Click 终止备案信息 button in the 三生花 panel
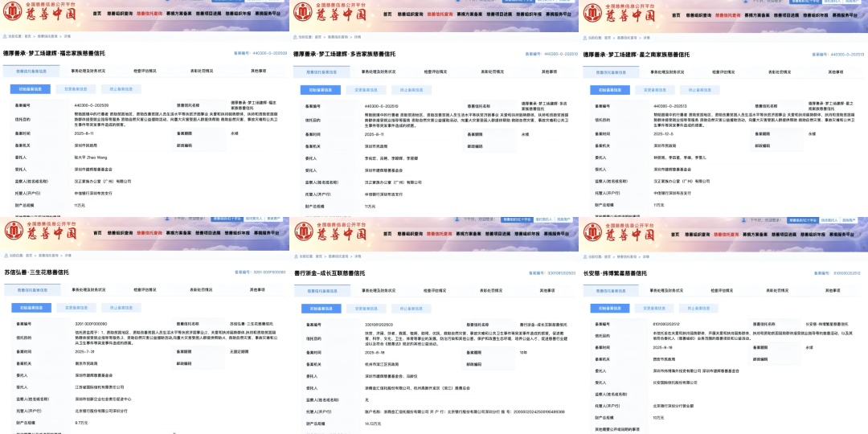This screenshot has width=868, height=434. coord(122,308)
